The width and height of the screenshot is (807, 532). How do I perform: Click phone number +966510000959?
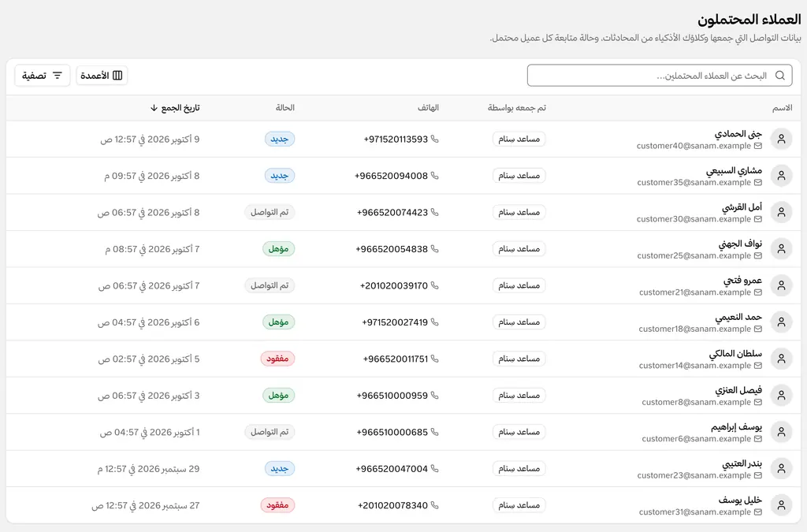point(392,396)
